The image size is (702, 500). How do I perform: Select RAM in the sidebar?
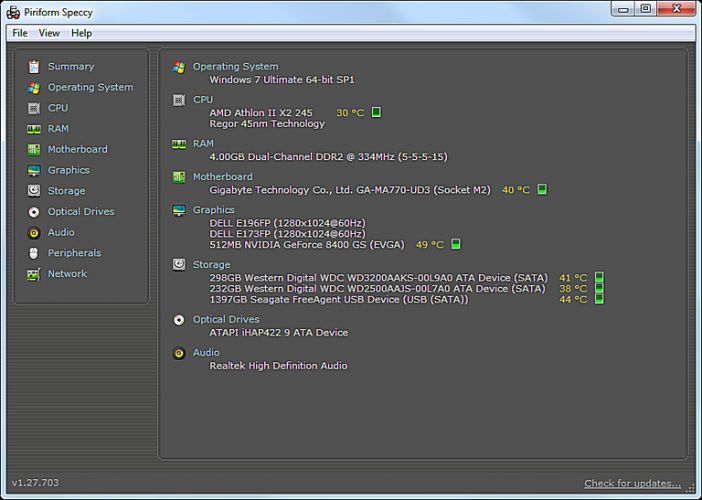tap(58, 129)
